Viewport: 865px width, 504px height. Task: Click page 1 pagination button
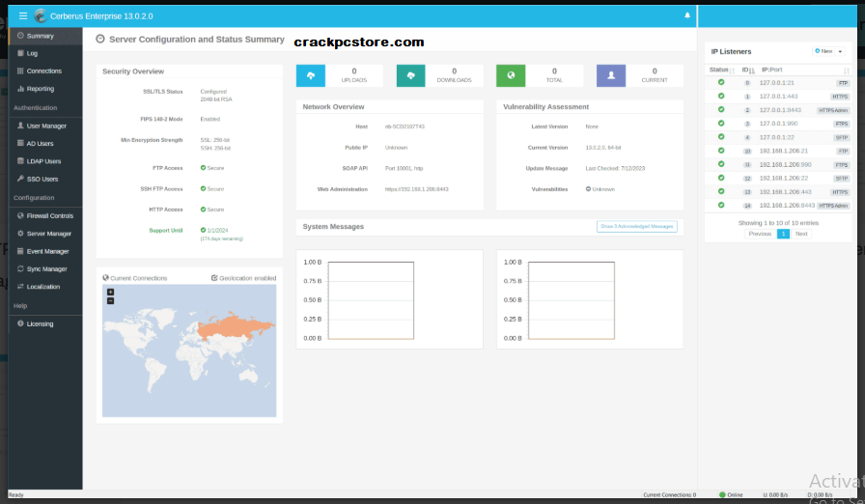click(x=783, y=234)
